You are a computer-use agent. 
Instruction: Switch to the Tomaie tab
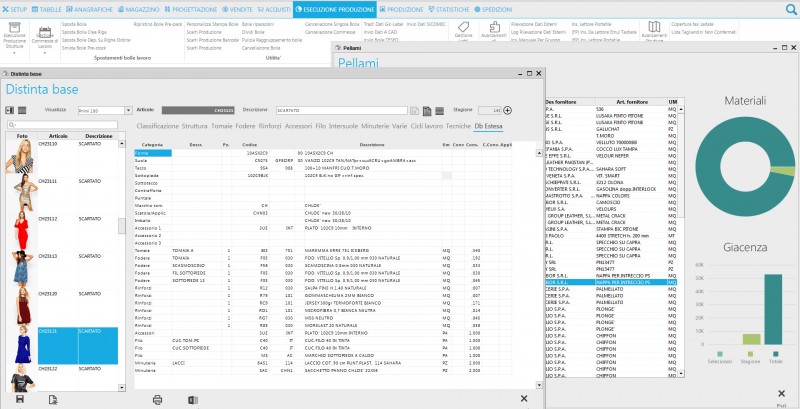(221, 125)
